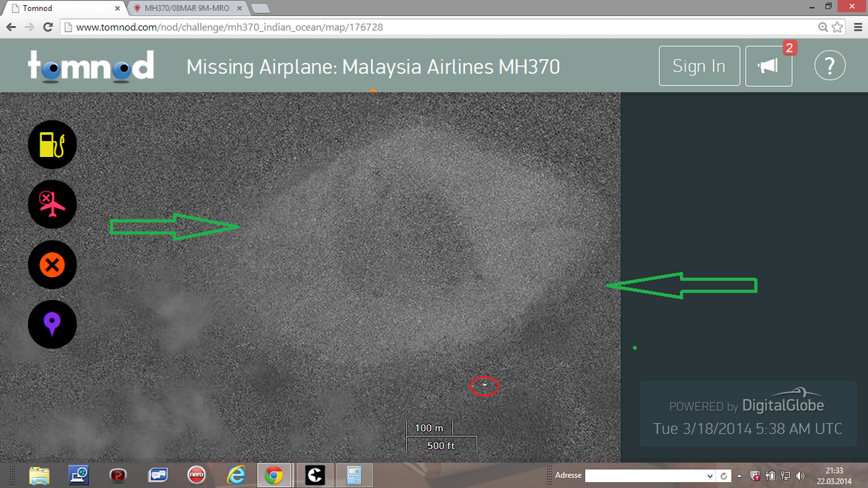
Task: Open the zoom magnifier in address bar
Action: (x=823, y=27)
